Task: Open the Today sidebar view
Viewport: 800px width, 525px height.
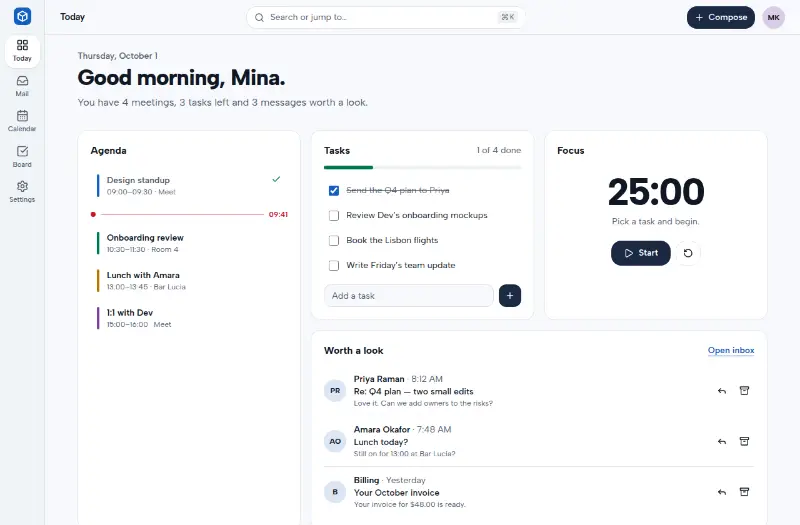Action: (x=22, y=51)
